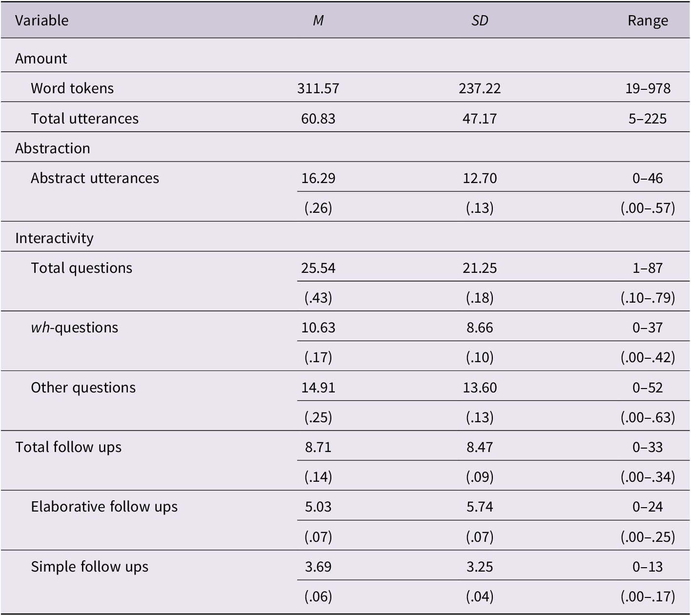The height and width of the screenshot is (616, 691).
Task: Select the Total follow ups row label
Action: click(x=68, y=447)
